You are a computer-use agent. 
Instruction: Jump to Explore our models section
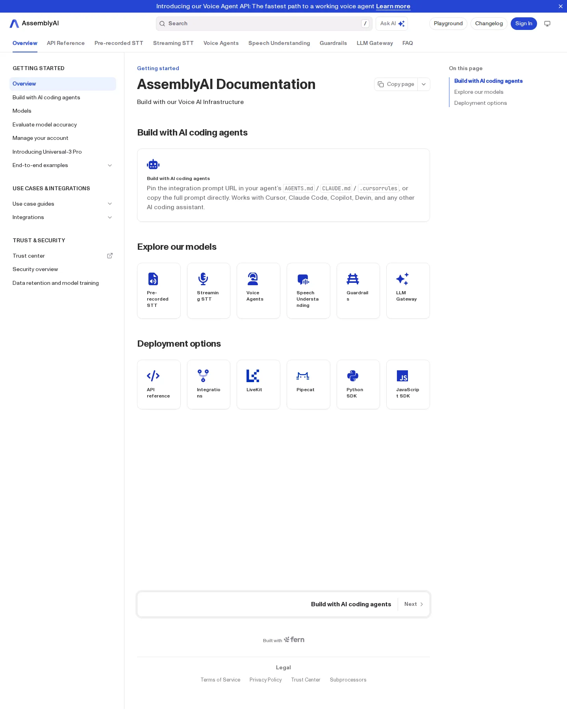pyautogui.click(x=479, y=92)
